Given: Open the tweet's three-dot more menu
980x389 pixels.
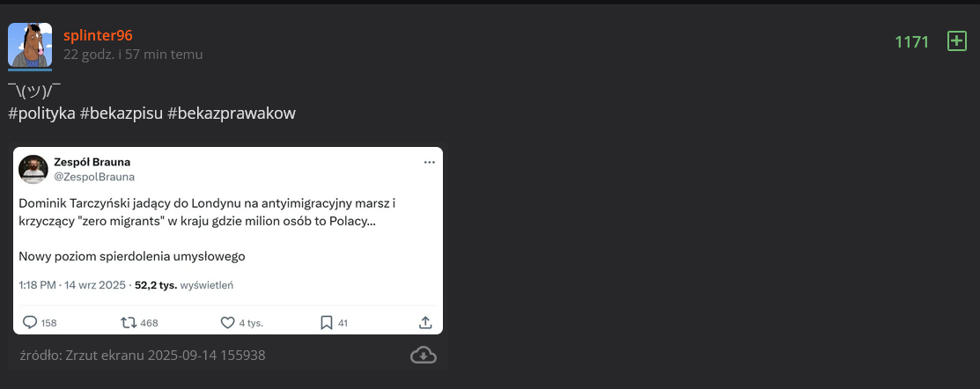Looking at the screenshot, I should [x=429, y=163].
